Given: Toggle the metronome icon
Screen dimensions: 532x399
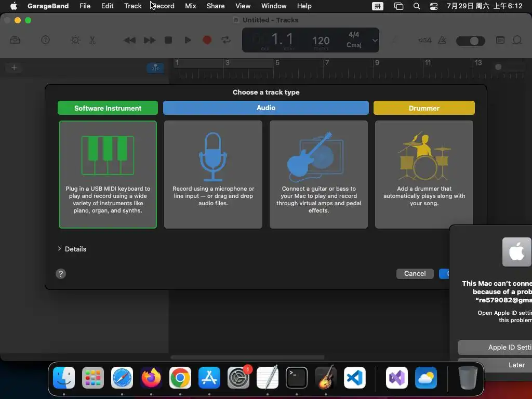Looking at the screenshot, I should click(442, 40).
